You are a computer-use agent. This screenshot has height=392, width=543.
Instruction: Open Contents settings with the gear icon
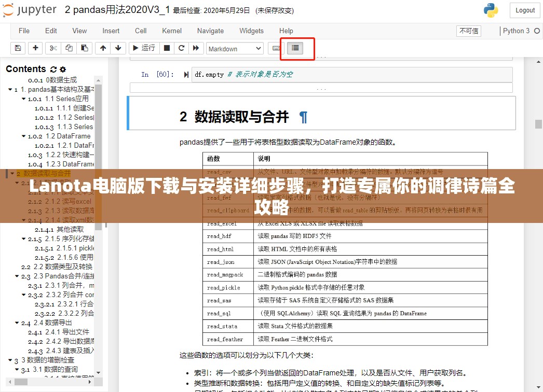pyautogui.click(x=63, y=69)
